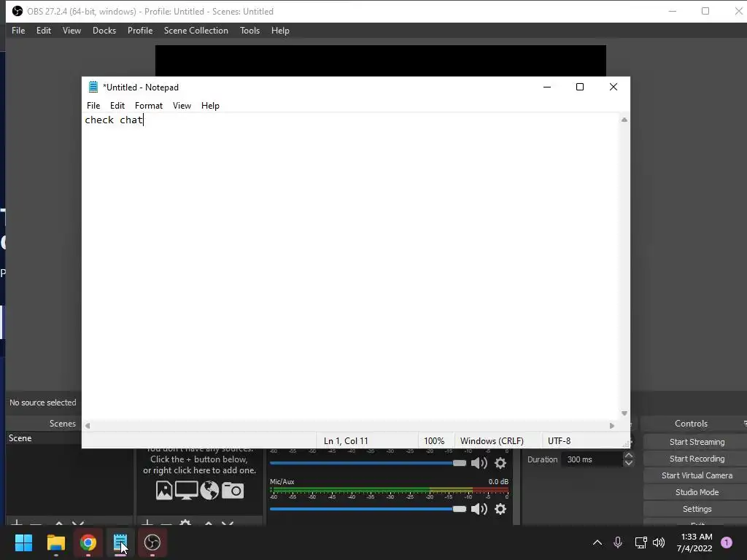Open the OBS File menu
Screen dimensions: 747x560
(x=18, y=31)
